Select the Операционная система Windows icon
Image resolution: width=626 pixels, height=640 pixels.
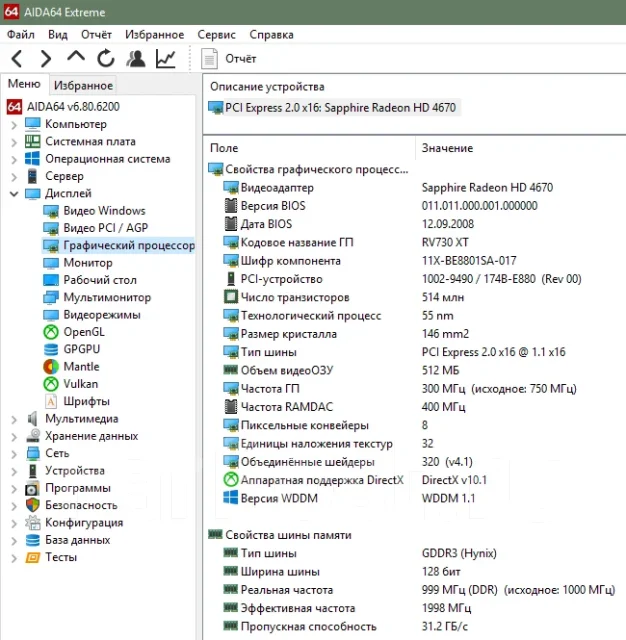(x=33, y=158)
